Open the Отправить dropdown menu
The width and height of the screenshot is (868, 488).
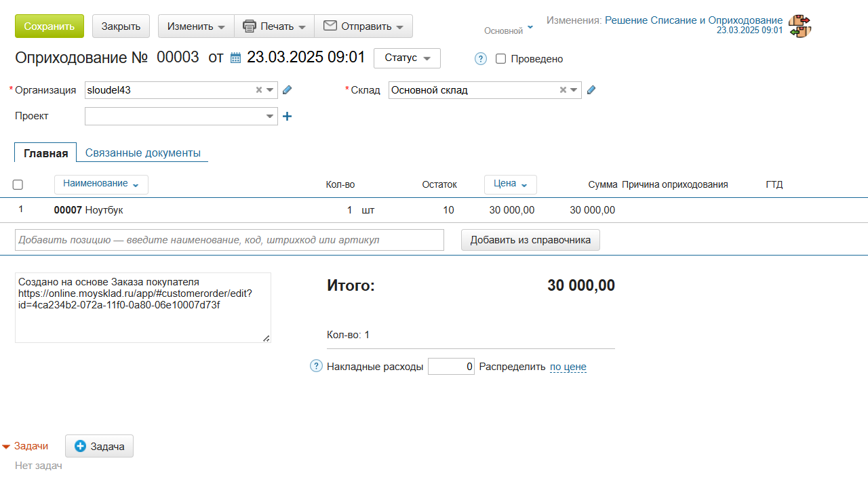(x=363, y=26)
